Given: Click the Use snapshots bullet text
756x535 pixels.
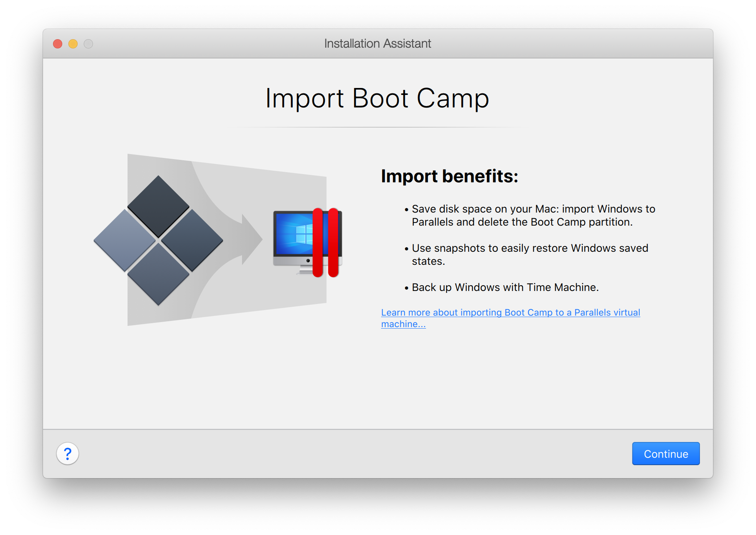Looking at the screenshot, I should [530, 254].
